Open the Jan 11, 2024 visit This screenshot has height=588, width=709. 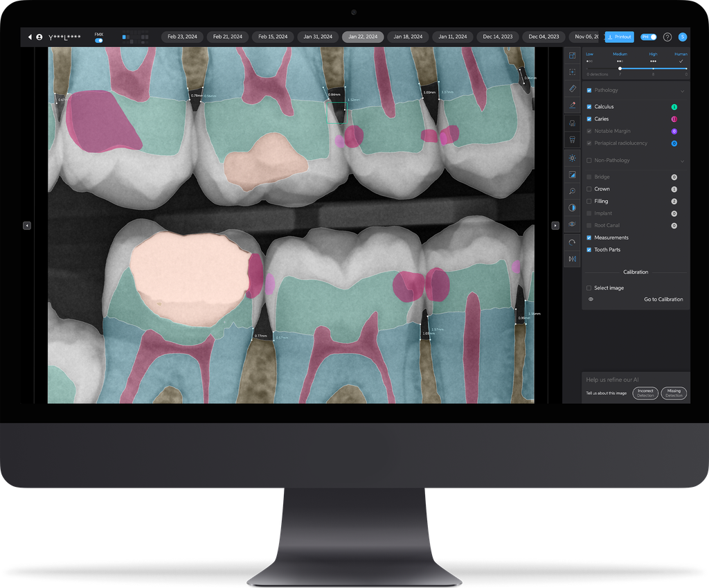coord(453,37)
